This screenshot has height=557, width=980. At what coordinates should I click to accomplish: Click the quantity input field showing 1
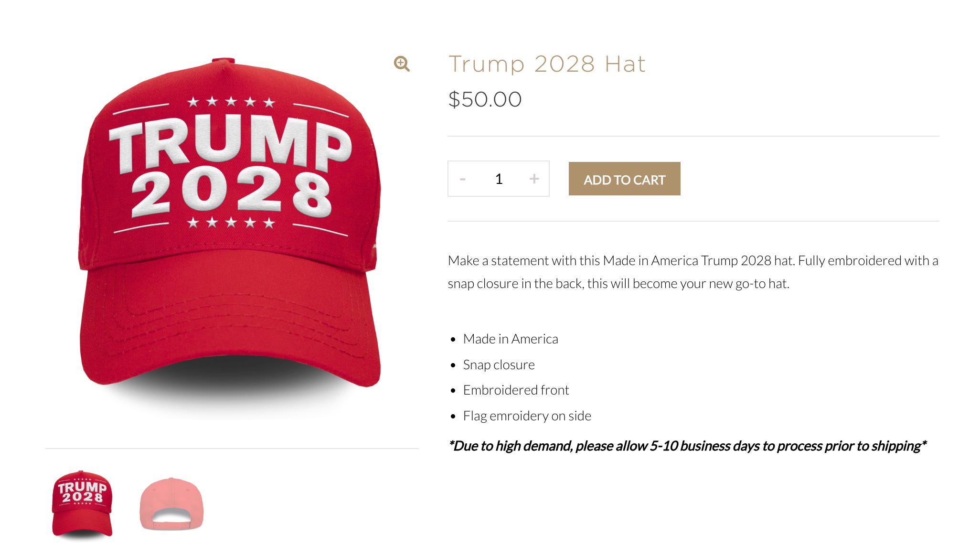[x=499, y=179]
